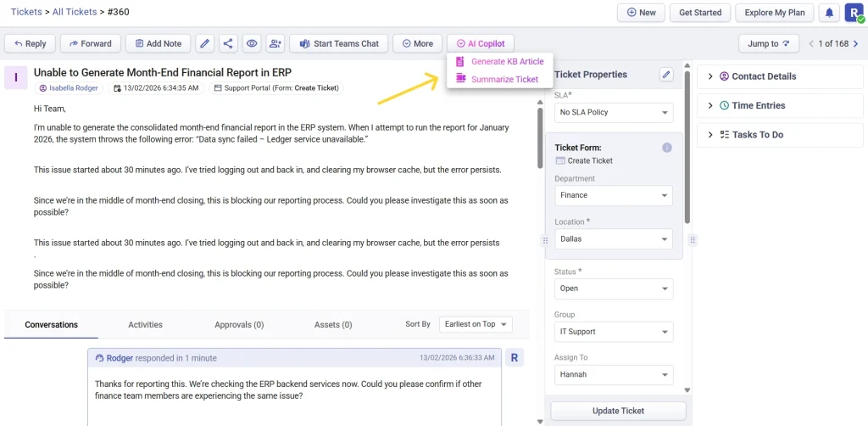
Task: Open SLA No SLA Policy dropdown
Action: coord(614,113)
